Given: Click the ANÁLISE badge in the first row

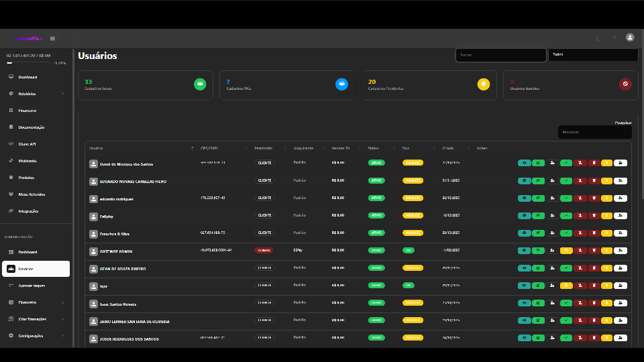Looking at the screenshot, I should [x=413, y=163].
